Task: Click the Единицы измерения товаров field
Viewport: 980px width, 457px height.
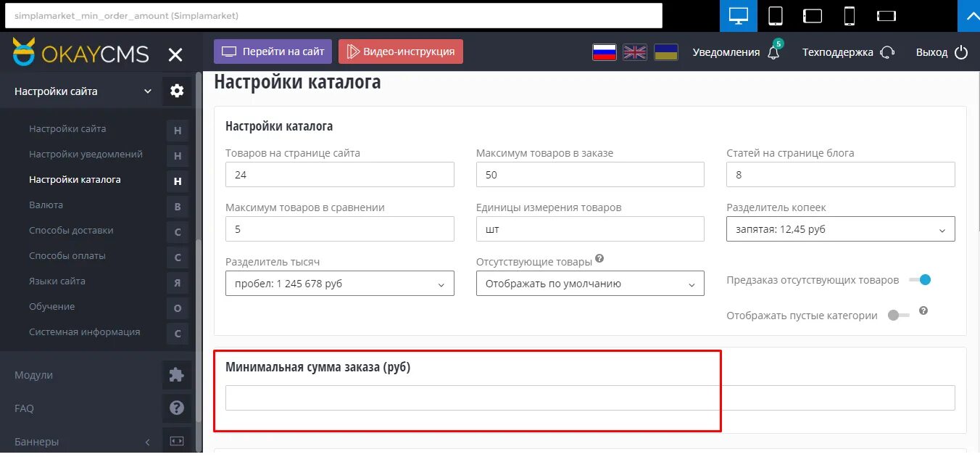Action: click(x=590, y=229)
